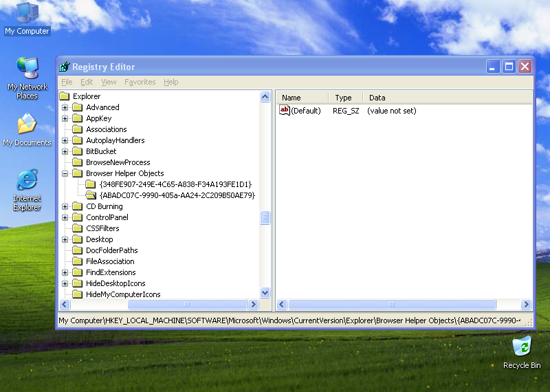Click the FindExtensions key folder icon
Viewport: 550px width, 392px height.
pyautogui.click(x=78, y=272)
